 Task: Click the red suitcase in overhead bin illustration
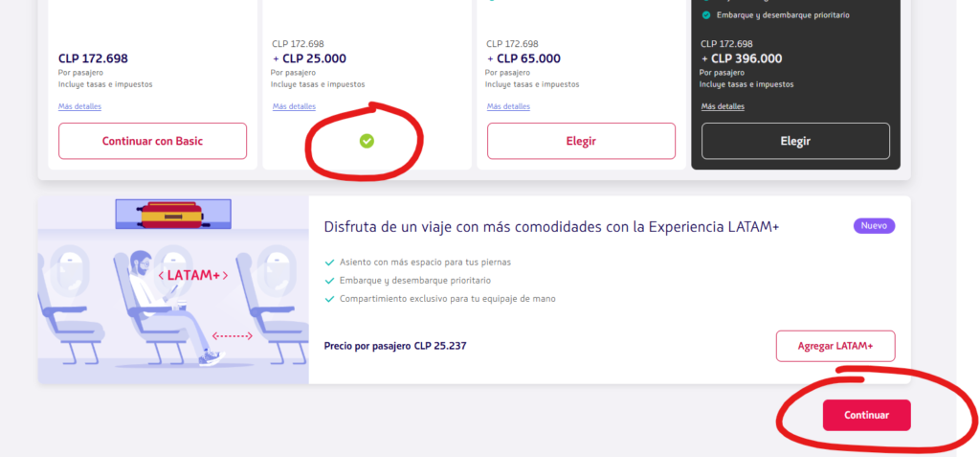[173, 214]
